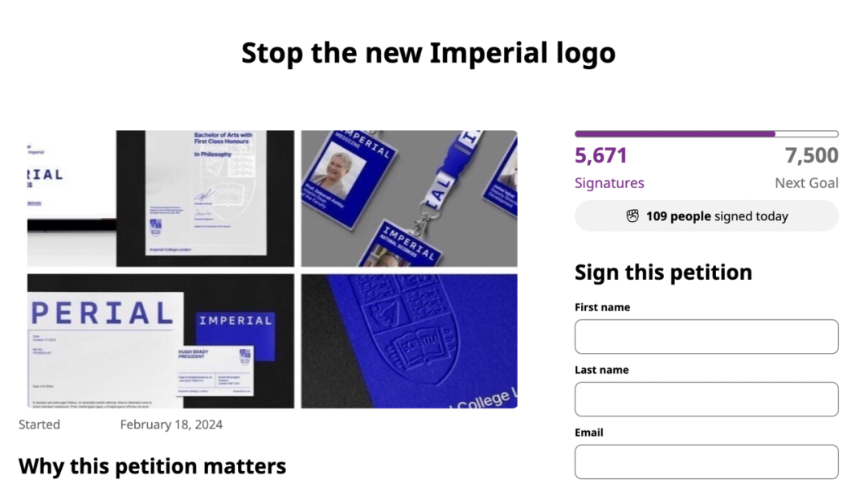This screenshot has height=488, width=868.
Task: Select the Last name text box
Action: pos(706,400)
